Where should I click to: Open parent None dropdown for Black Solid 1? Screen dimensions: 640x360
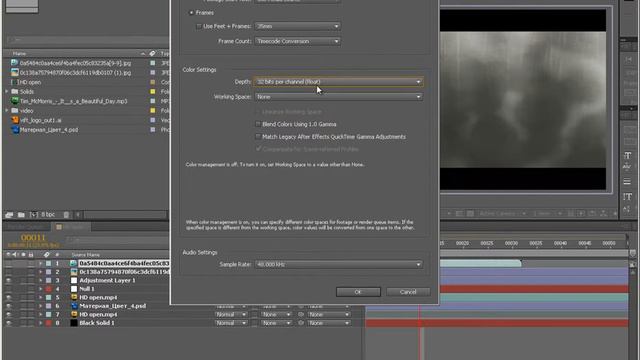click(x=329, y=323)
